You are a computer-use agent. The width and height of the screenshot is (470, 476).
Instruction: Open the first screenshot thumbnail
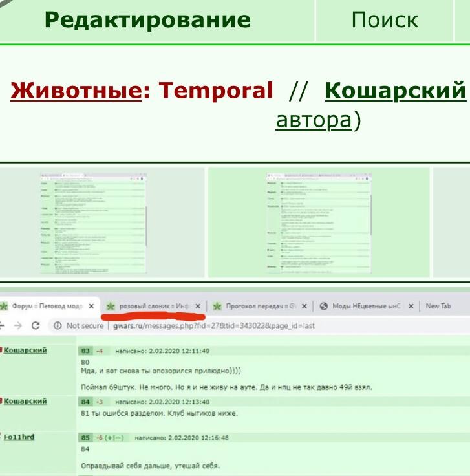click(94, 223)
